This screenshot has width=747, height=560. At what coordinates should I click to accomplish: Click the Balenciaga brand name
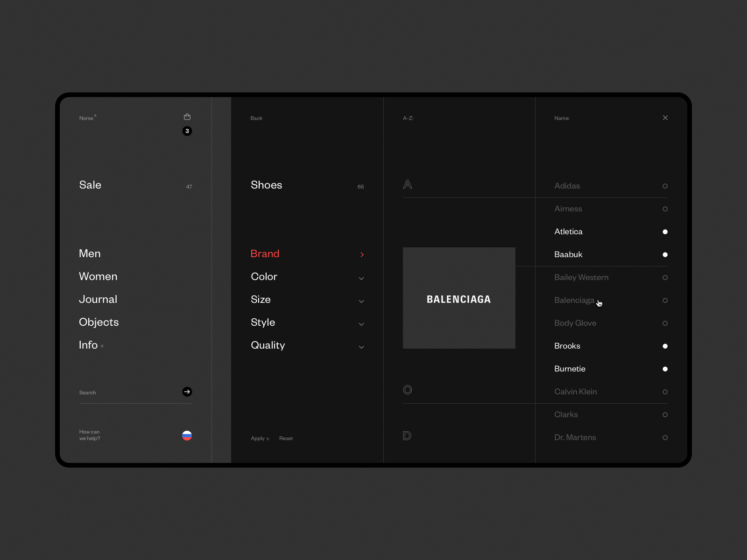point(574,300)
